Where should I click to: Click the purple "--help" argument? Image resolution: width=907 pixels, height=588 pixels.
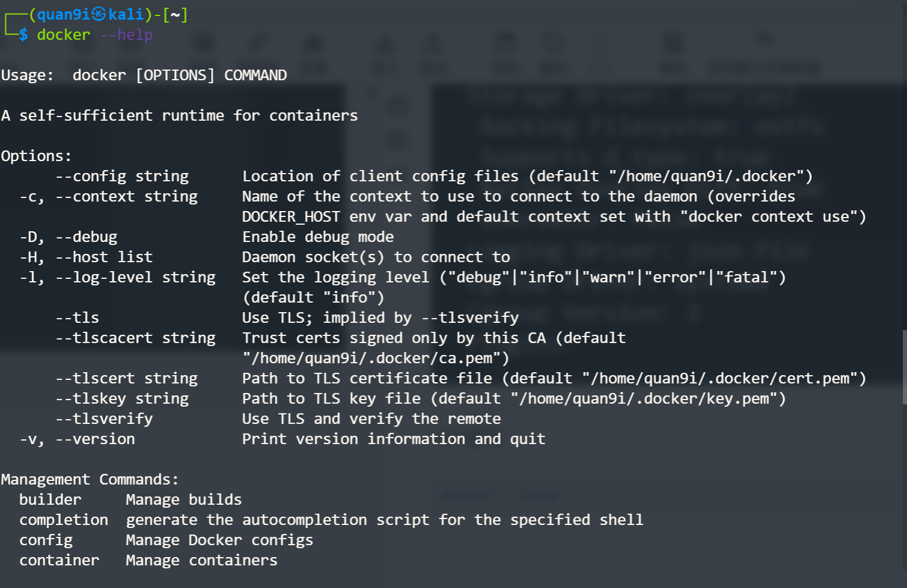tap(126, 35)
